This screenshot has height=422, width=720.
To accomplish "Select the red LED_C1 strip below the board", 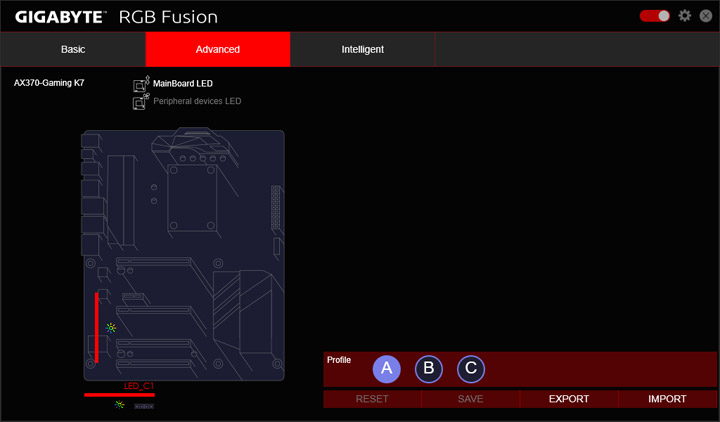I will coord(119,395).
